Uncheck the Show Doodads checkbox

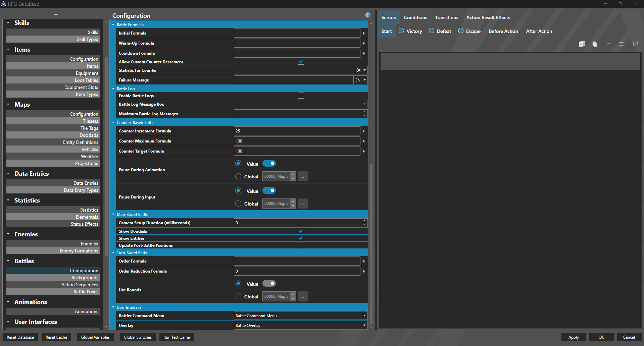pyautogui.click(x=301, y=231)
